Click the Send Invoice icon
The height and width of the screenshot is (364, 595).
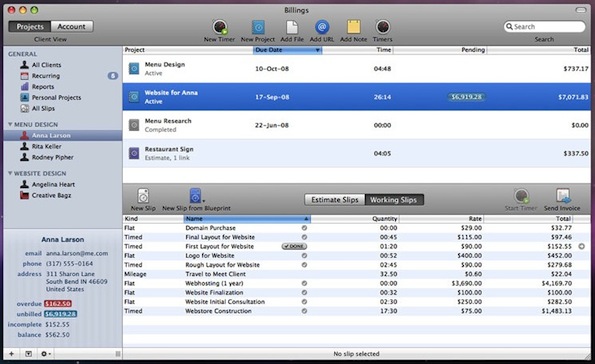(563, 196)
